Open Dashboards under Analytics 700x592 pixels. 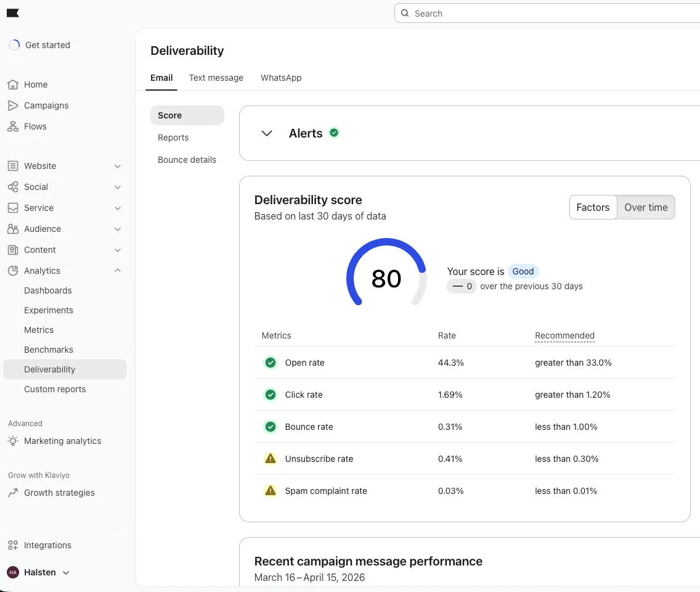(x=48, y=290)
